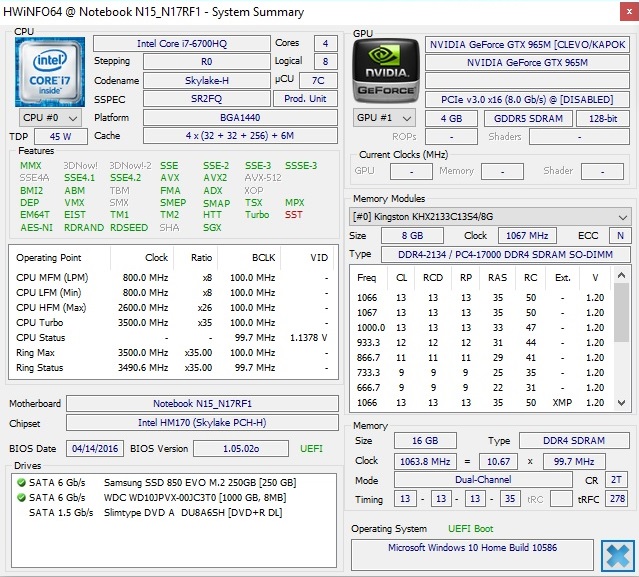Click the 128-bit bus width field
The image size is (639, 577).
[x=603, y=119]
